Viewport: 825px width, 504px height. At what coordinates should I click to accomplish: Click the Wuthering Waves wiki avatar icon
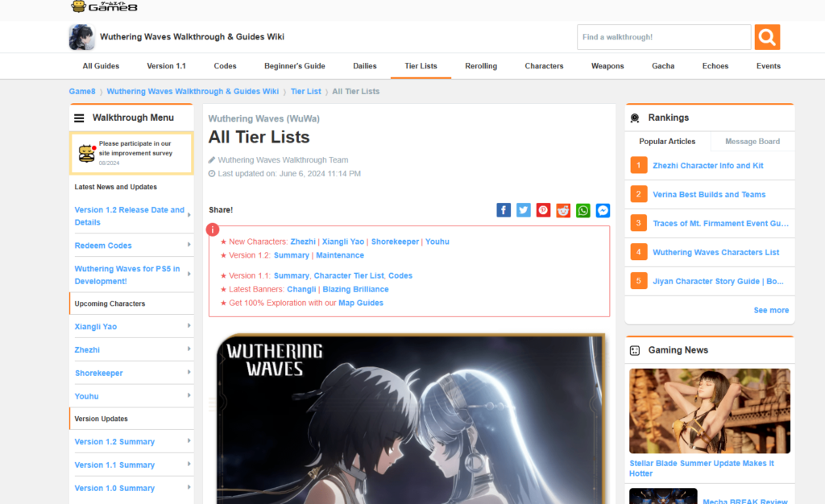[x=81, y=37]
